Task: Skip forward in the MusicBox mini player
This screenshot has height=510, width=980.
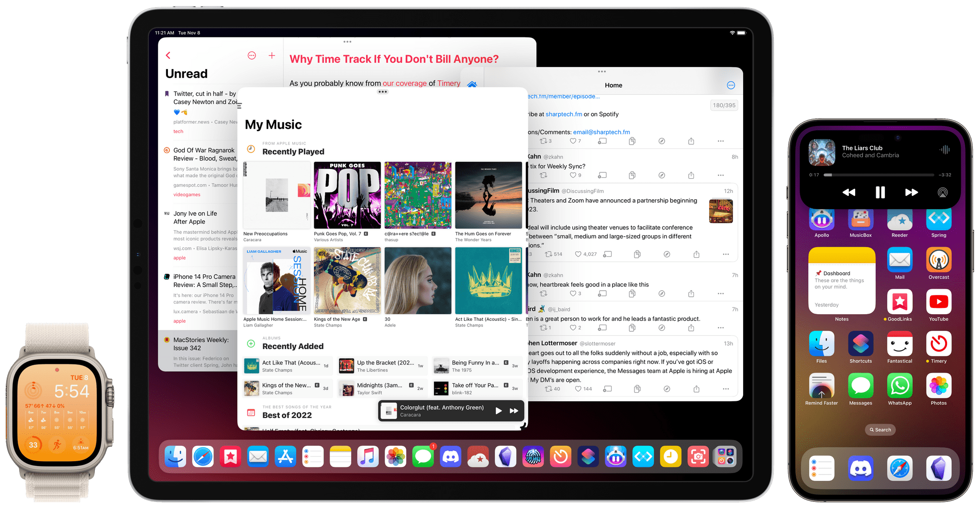Action: [x=514, y=411]
